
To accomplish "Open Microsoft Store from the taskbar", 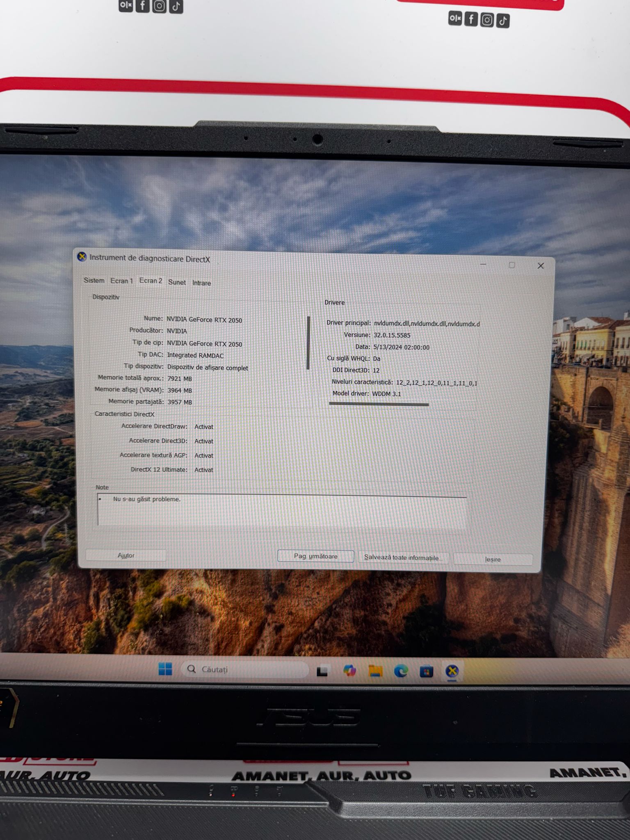I will pyautogui.click(x=427, y=671).
